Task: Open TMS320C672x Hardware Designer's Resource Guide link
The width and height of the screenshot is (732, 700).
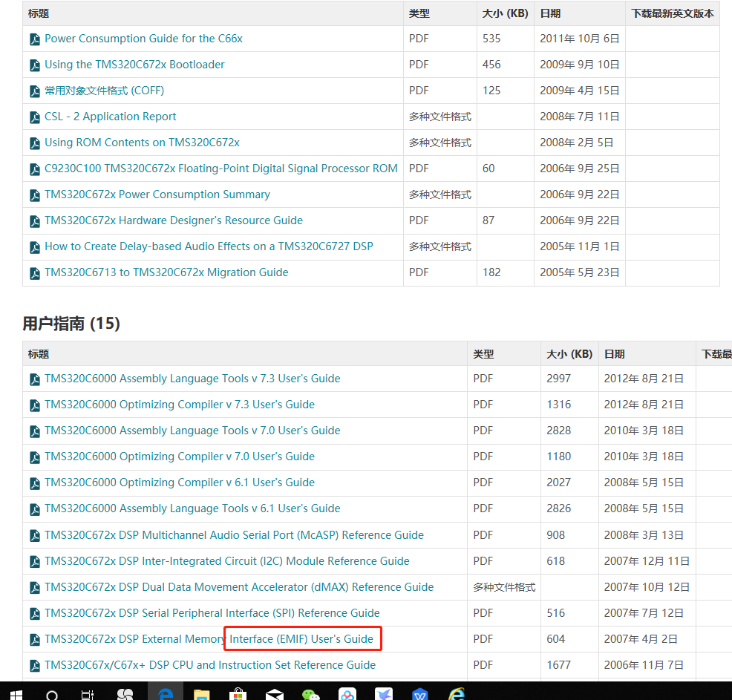Action: point(174,220)
